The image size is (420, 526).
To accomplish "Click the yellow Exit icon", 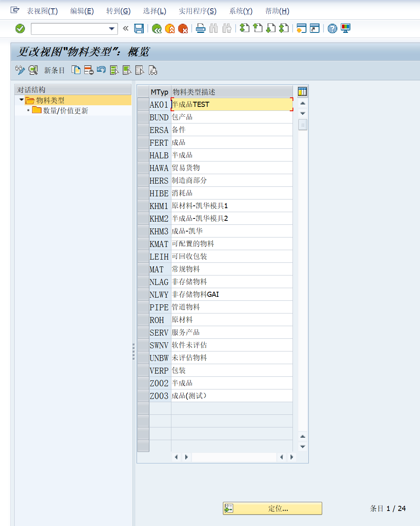I will (170, 28).
